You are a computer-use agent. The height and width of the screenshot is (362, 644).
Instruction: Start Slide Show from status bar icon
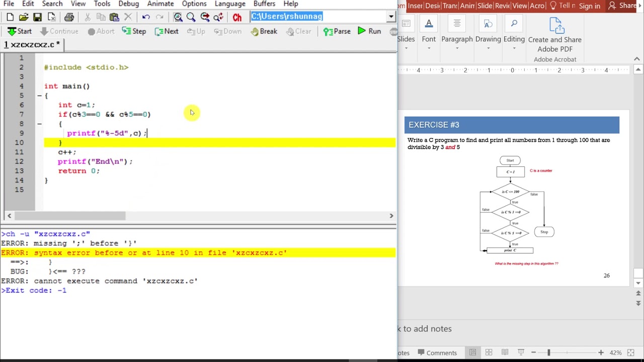tap(521, 352)
